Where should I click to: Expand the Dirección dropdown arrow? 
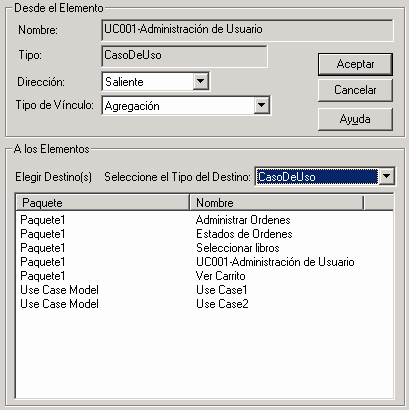pos(201,81)
